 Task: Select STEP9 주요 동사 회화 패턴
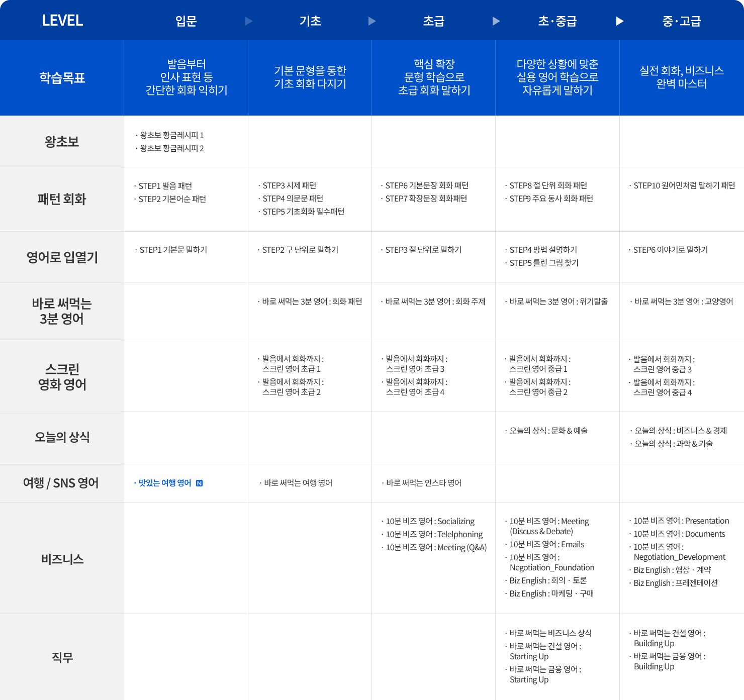551,198
